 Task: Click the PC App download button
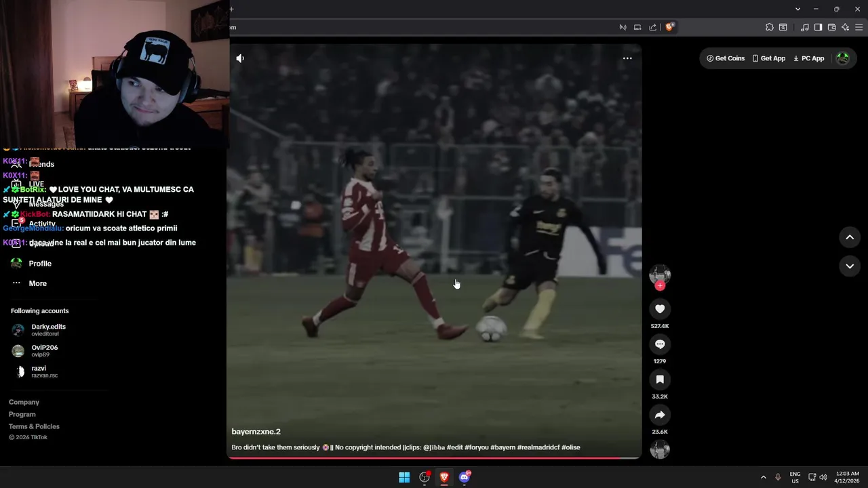pyautogui.click(x=809, y=58)
